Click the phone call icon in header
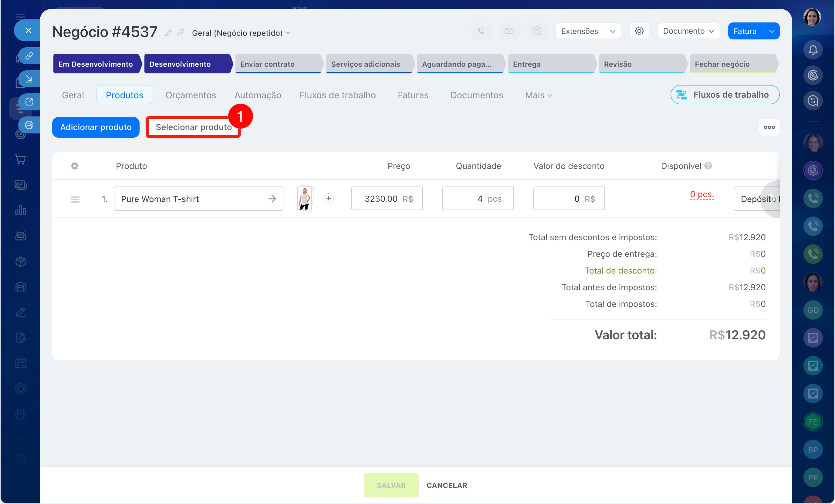Image resolution: width=835 pixels, height=504 pixels. [x=481, y=31]
